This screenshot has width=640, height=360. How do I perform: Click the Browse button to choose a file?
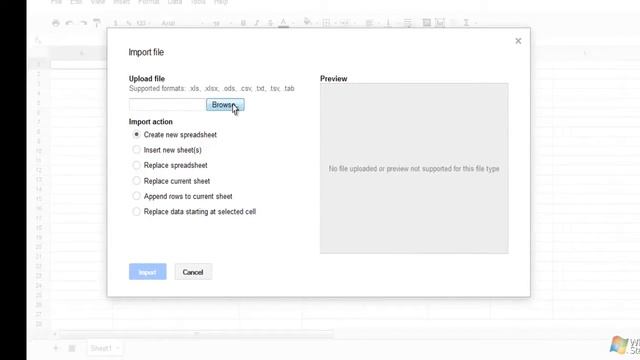pyautogui.click(x=225, y=105)
